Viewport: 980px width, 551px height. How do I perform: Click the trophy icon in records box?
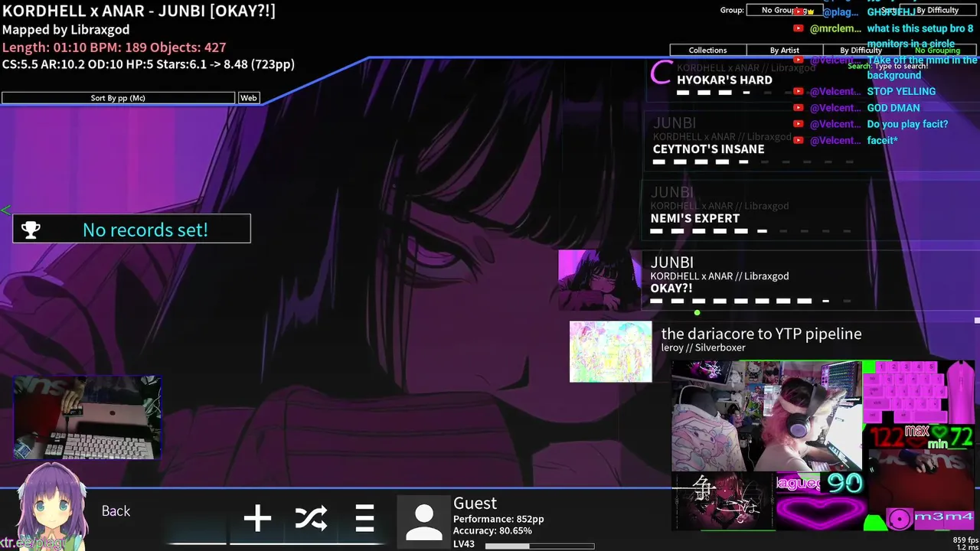tap(31, 230)
